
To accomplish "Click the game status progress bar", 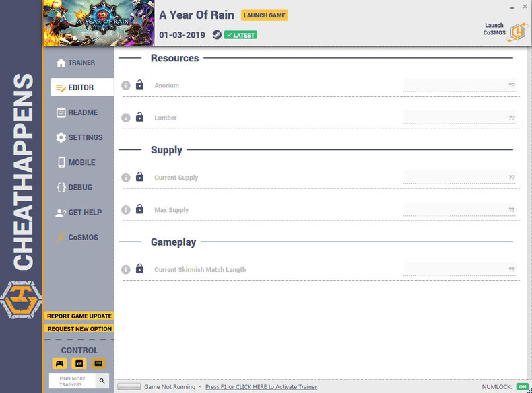I will (129, 386).
